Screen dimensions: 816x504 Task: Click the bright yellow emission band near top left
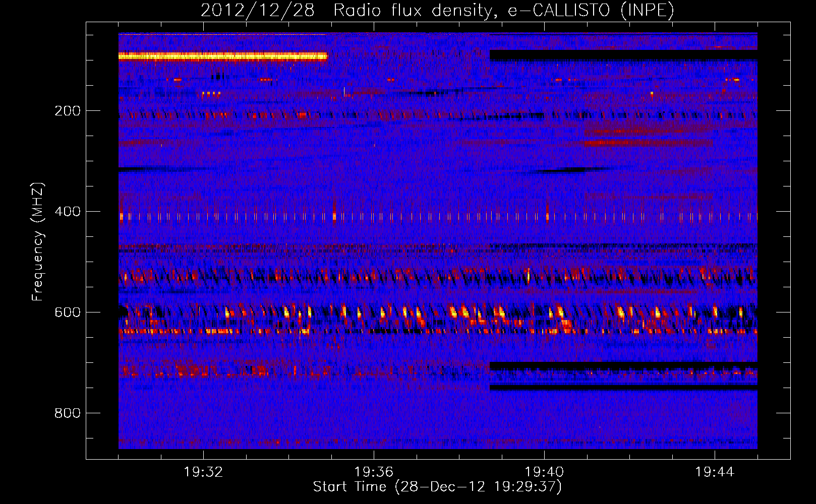point(223,56)
